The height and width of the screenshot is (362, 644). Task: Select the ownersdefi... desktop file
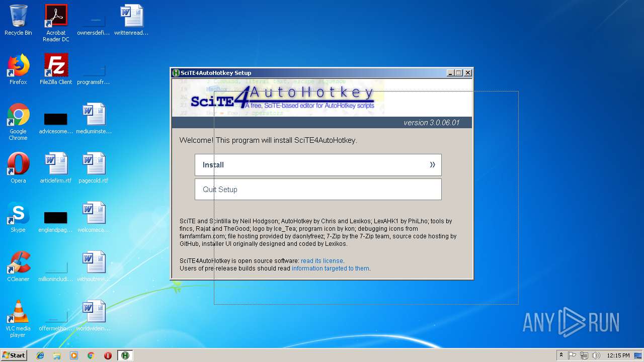(94, 20)
